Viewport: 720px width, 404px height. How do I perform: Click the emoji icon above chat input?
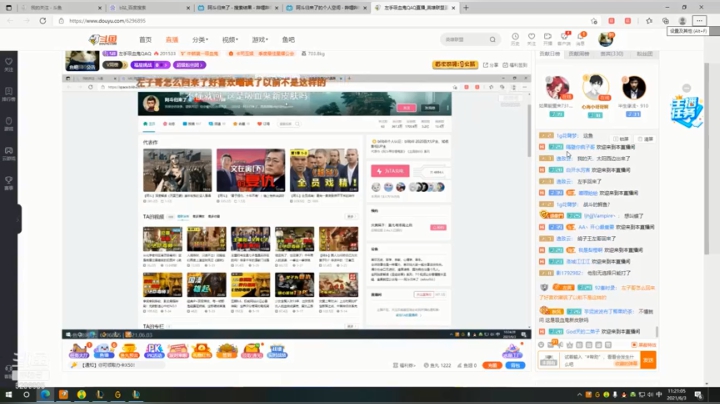(541, 345)
